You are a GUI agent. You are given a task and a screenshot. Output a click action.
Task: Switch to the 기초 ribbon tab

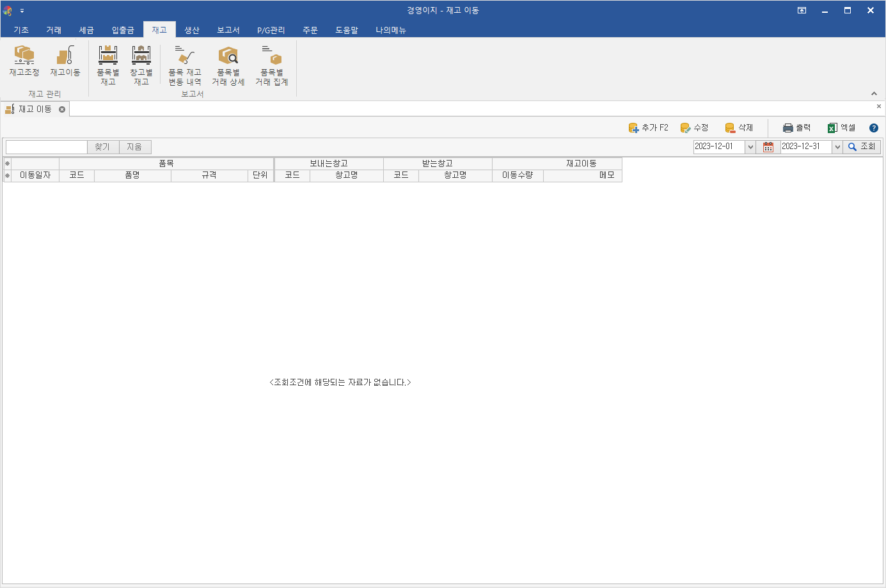click(x=21, y=30)
